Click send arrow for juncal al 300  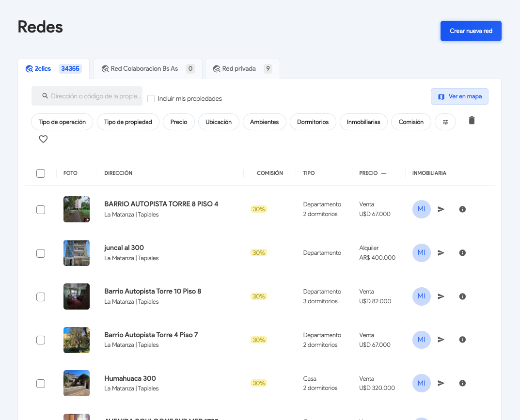[x=441, y=253]
